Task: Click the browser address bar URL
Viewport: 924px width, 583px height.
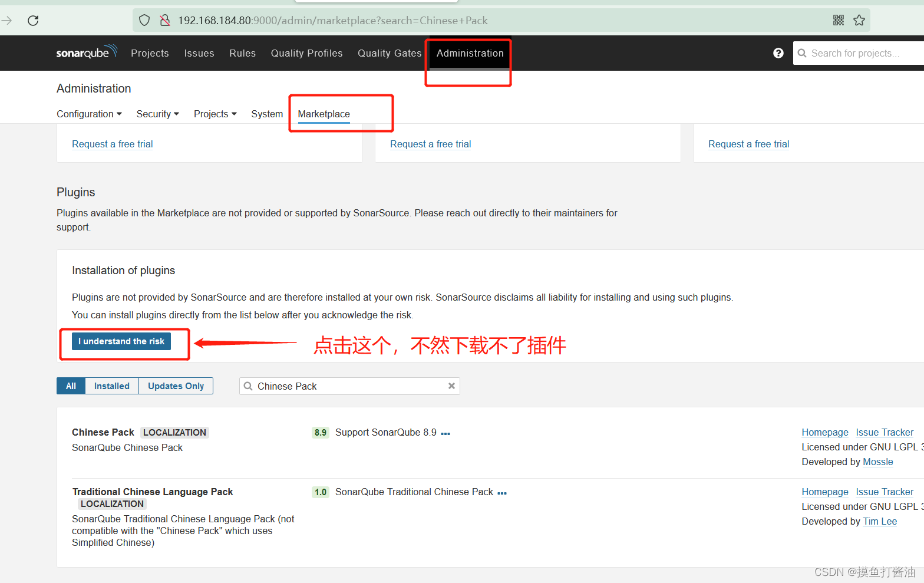Action: pos(333,21)
